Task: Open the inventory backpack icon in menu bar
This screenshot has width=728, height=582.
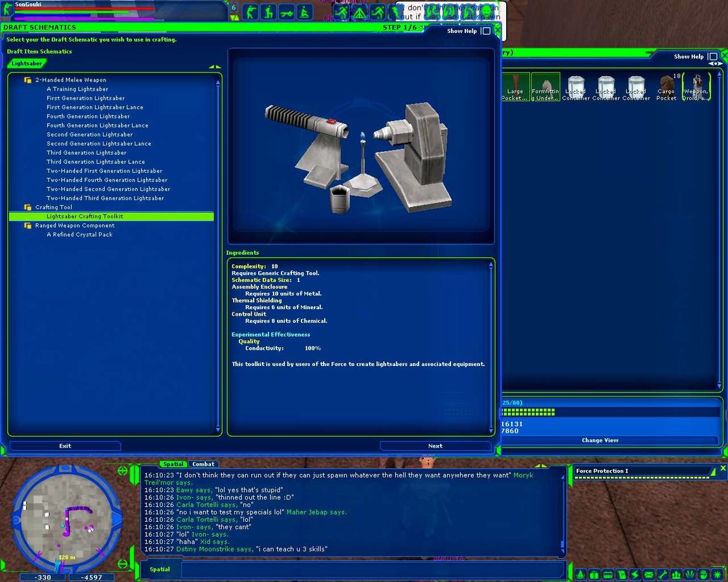Action: 594,574
